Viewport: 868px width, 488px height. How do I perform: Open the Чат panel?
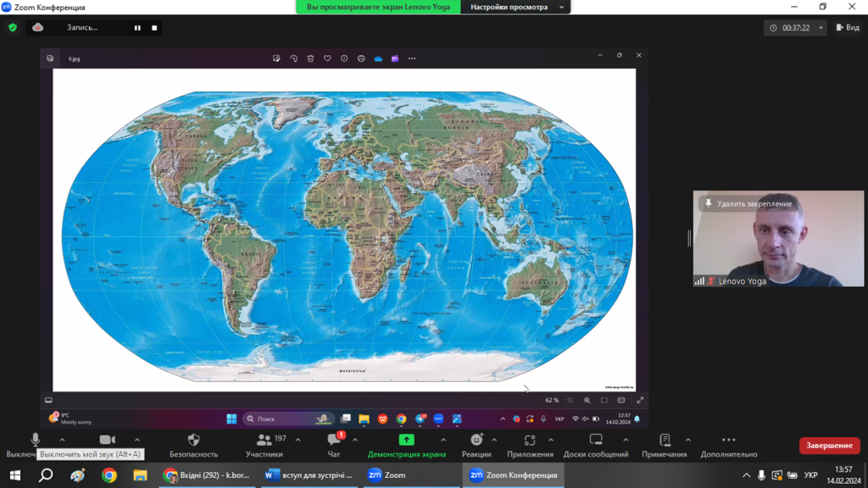point(334,446)
